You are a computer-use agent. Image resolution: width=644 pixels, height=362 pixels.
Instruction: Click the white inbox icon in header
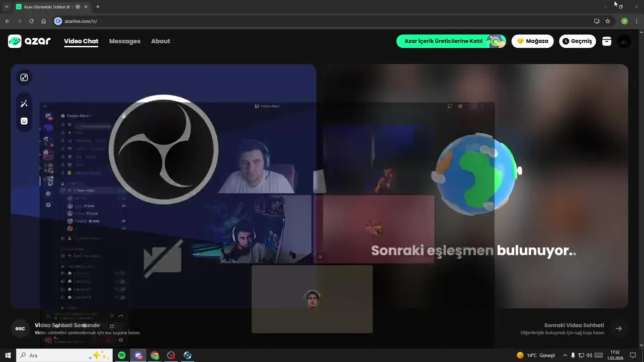[x=607, y=41]
